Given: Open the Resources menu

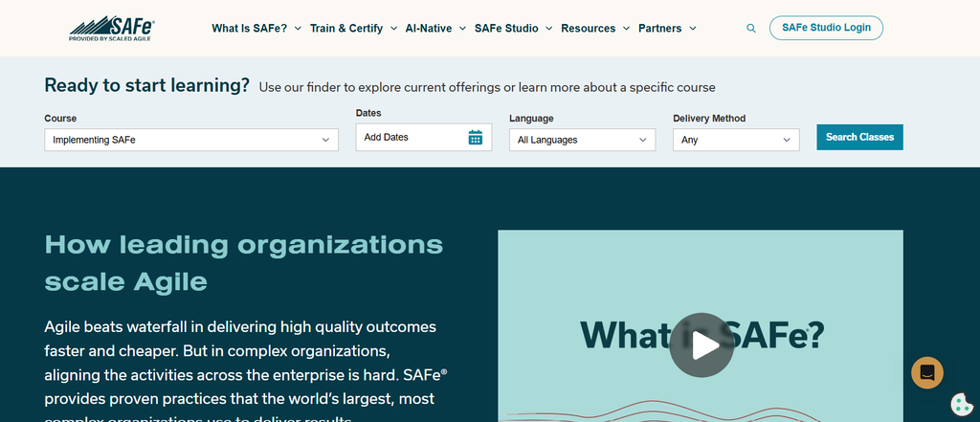Looking at the screenshot, I should 589,28.
